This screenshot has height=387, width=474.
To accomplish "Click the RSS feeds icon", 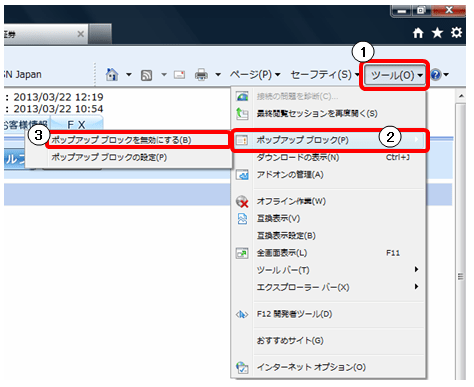I will click(x=146, y=75).
